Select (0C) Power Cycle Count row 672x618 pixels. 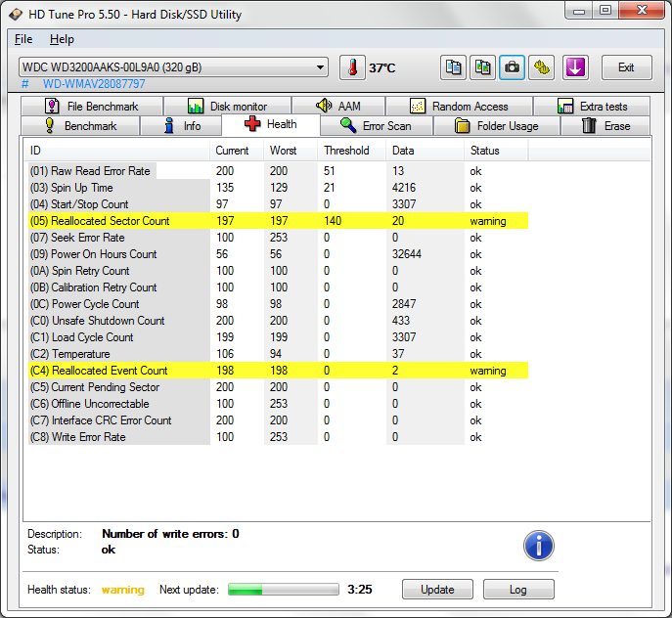point(278,304)
